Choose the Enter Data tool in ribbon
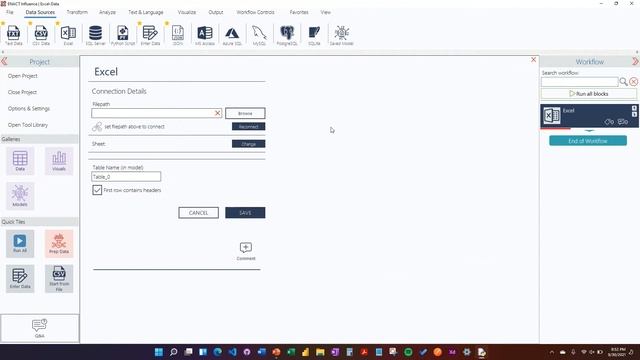The height and width of the screenshot is (360, 640). click(x=150, y=35)
